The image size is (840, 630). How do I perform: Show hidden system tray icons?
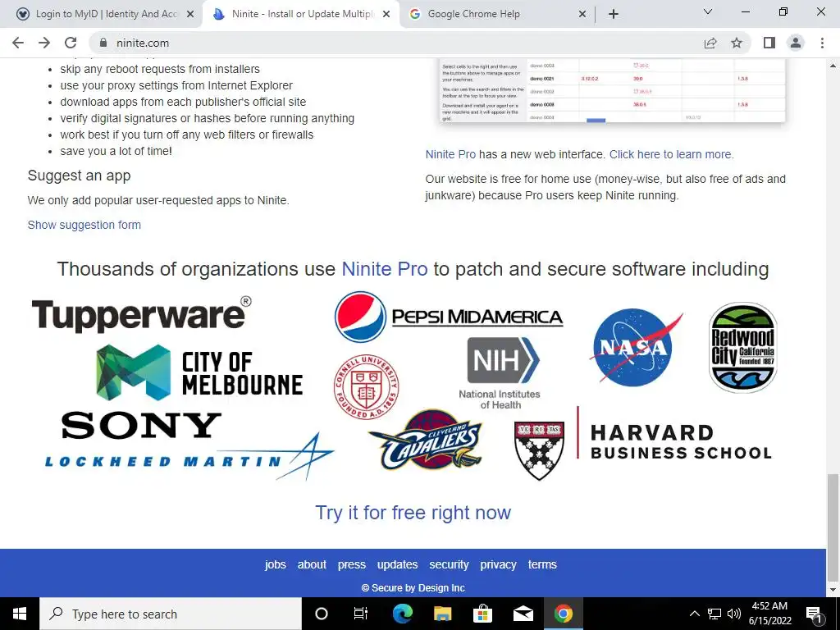click(x=694, y=614)
